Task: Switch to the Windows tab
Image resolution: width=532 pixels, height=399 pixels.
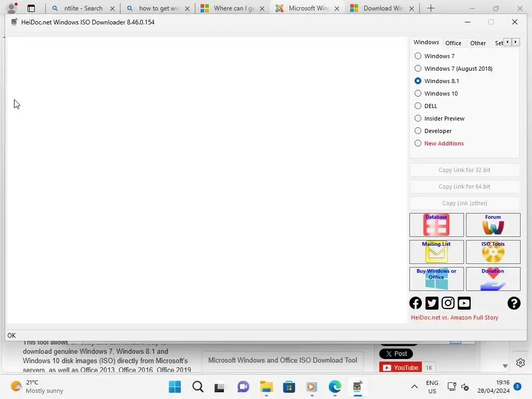Action: point(426,43)
